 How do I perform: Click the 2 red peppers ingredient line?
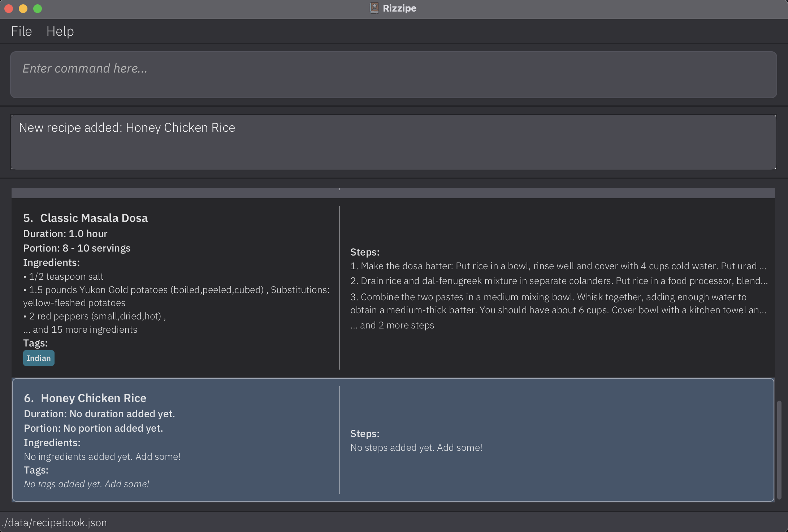[x=95, y=316]
